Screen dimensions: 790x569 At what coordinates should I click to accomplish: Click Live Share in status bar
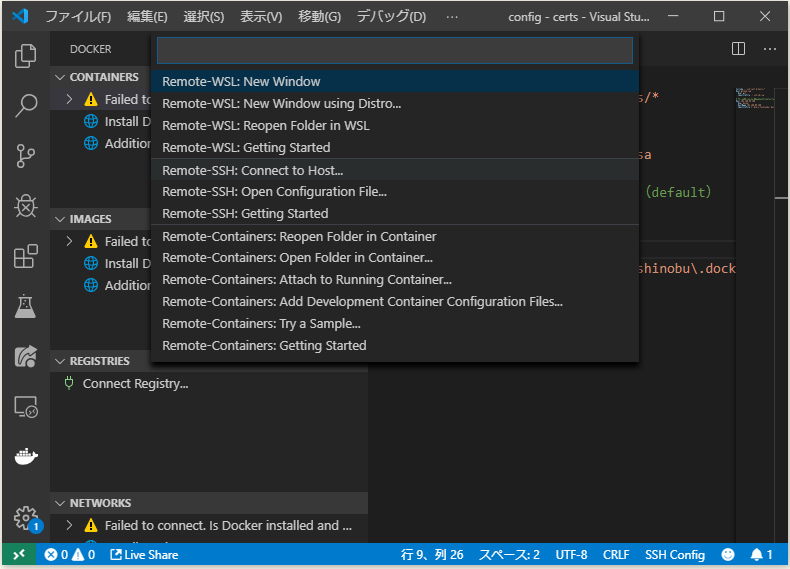tap(144, 555)
